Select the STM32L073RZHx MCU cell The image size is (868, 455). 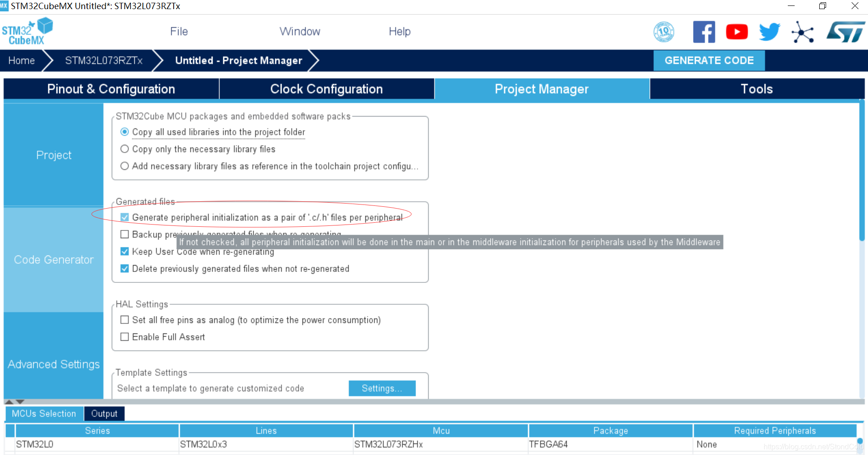pos(441,445)
